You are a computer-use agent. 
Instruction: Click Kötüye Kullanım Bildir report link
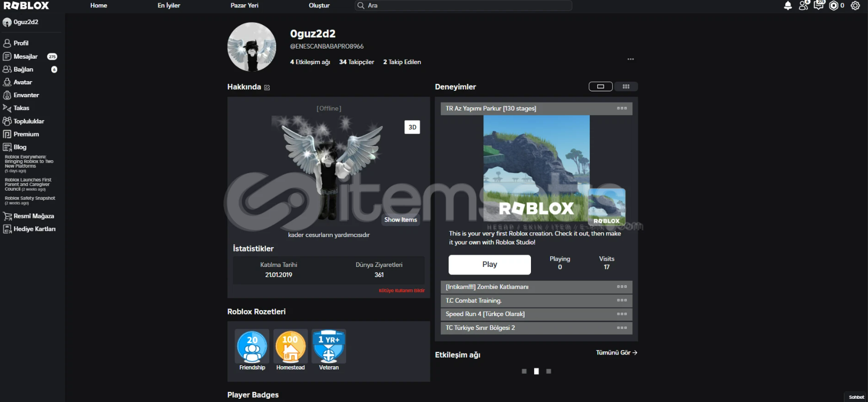(402, 291)
